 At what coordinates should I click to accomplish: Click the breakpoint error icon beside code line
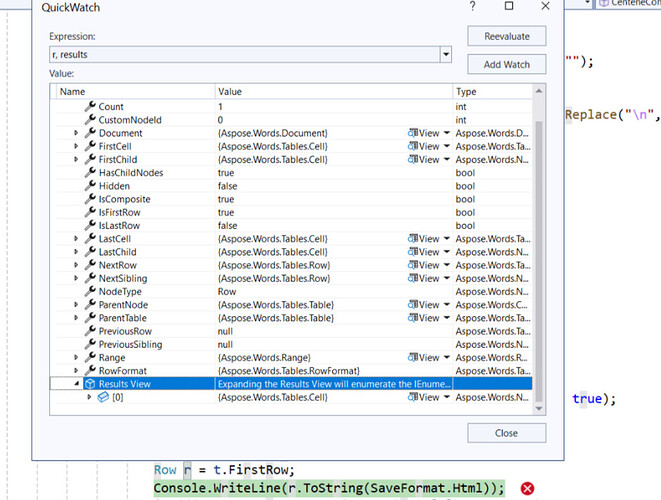tap(528, 488)
